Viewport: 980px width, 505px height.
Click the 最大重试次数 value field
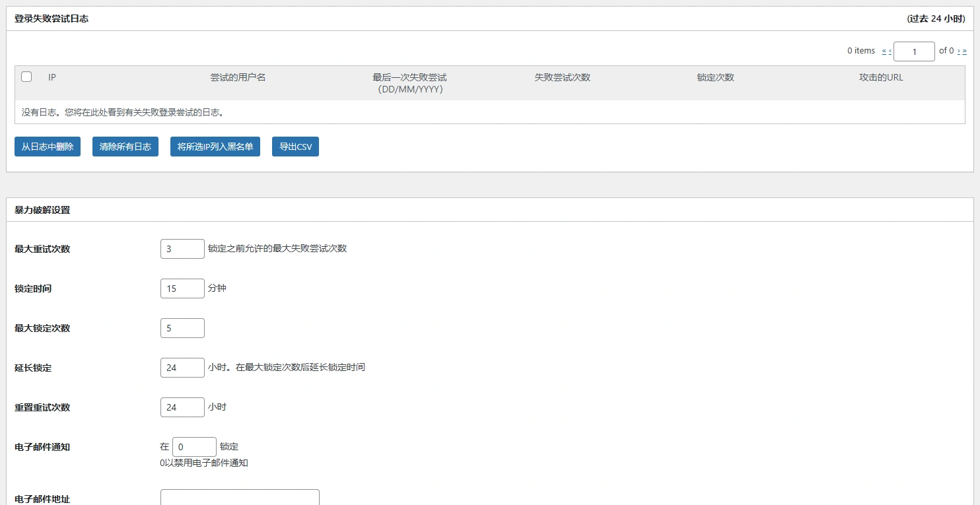pos(182,249)
